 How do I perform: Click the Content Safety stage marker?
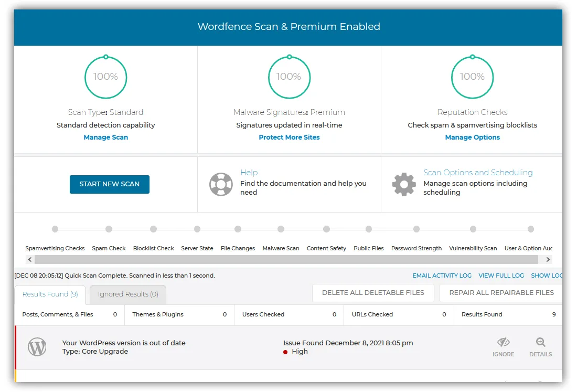pyautogui.click(x=326, y=229)
